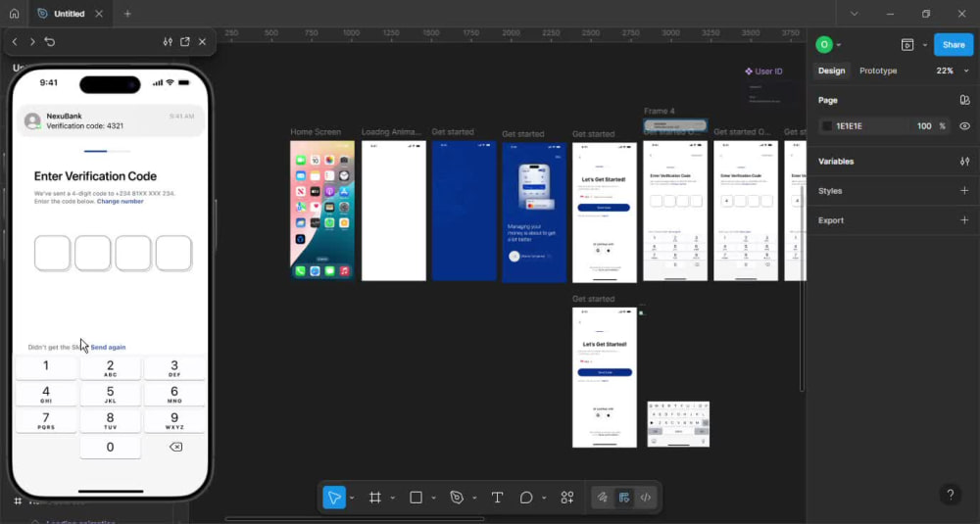Add an export setting with plus
Screen dimensions: 980x524
964,219
